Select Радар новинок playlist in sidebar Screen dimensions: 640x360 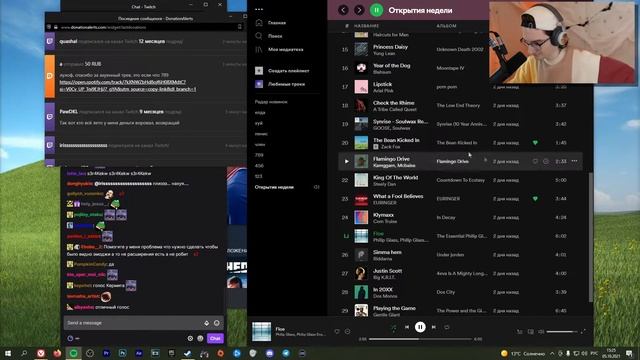271,102
